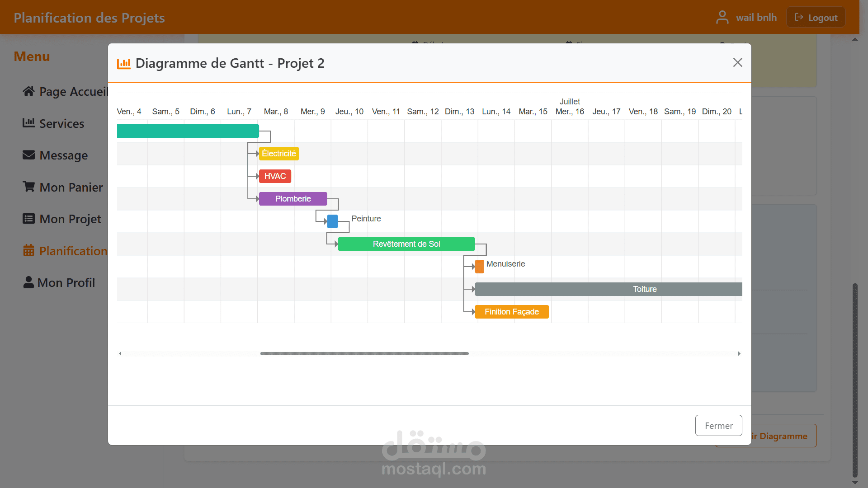Click the list icon beside Mon Projet
868x488 pixels.
[x=28, y=219]
